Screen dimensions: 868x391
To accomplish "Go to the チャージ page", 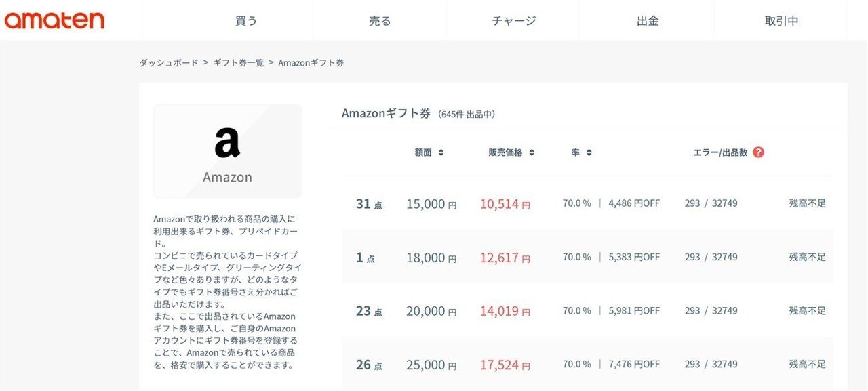I will (x=513, y=20).
